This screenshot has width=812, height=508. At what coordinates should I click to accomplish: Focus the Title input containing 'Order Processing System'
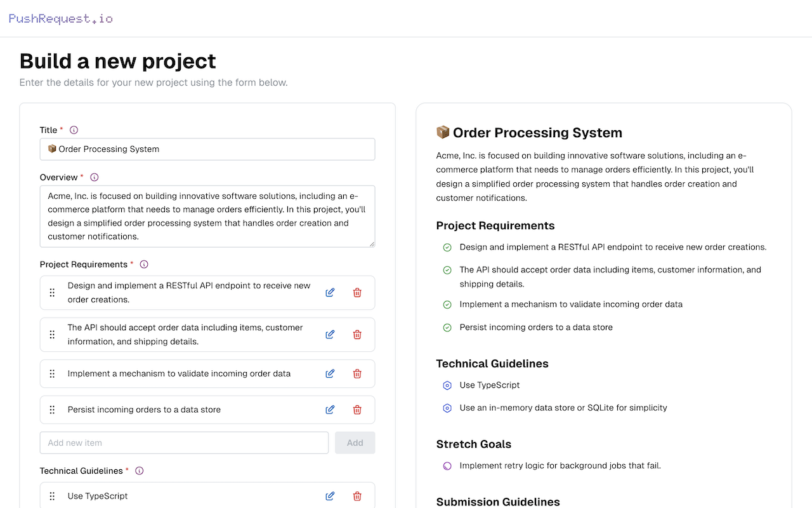[207, 149]
